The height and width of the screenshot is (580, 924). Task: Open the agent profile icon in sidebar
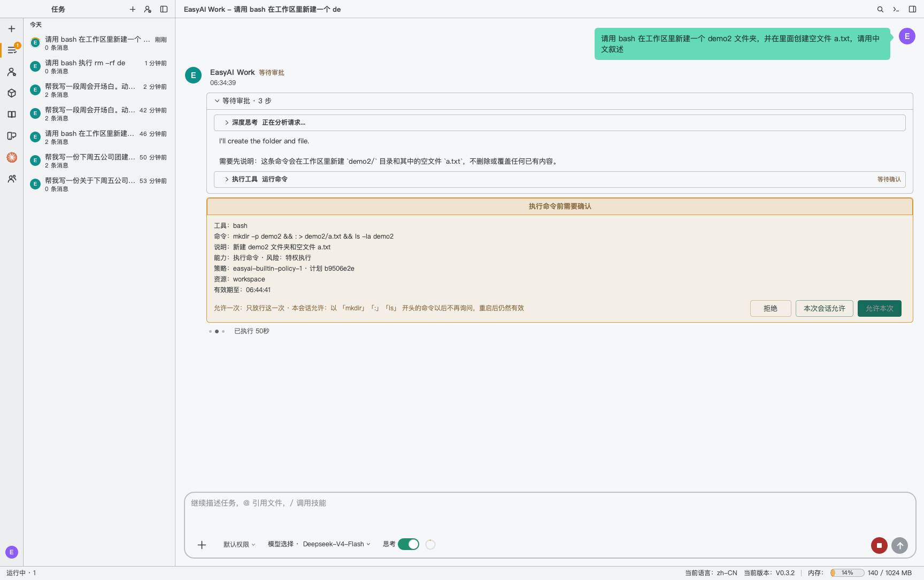(11, 72)
